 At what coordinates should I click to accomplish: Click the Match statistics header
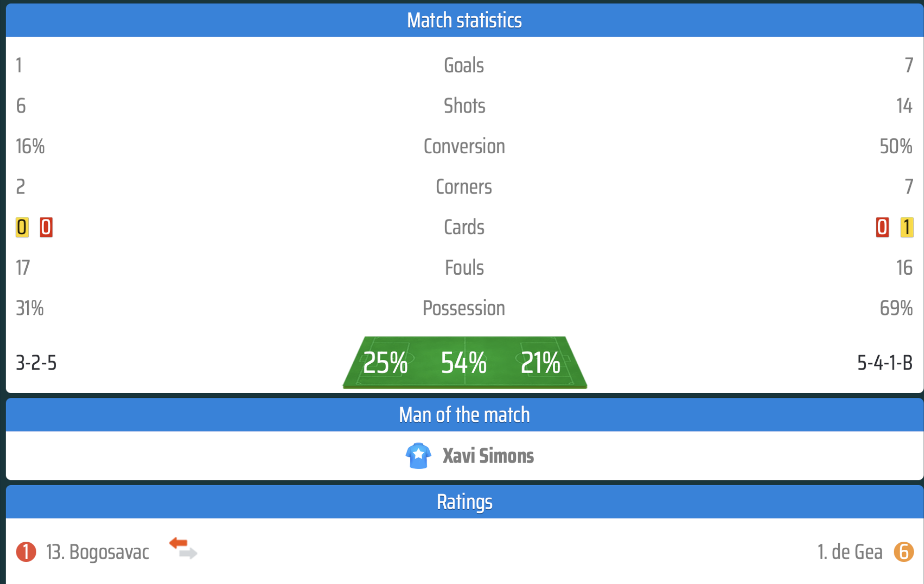click(464, 20)
